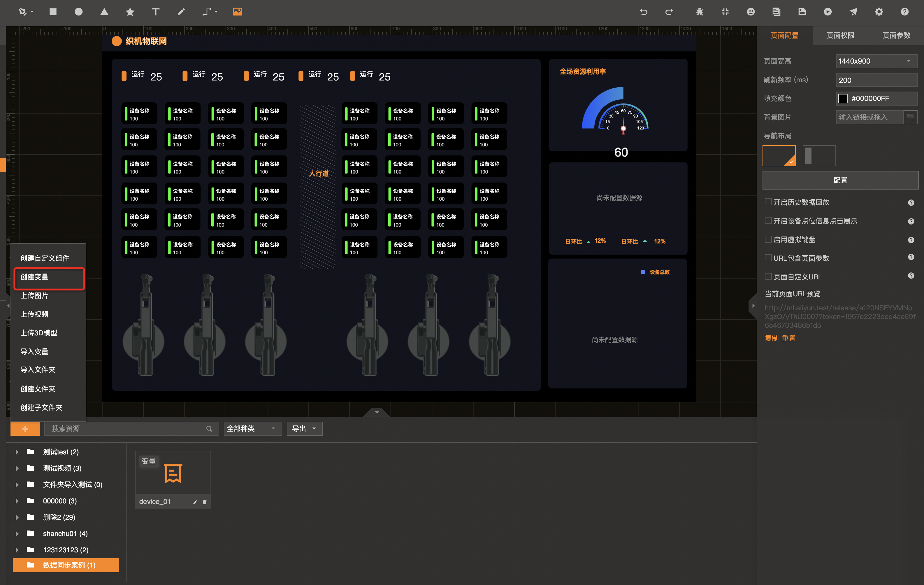This screenshot has width=924, height=585.
Task: Click the 搜索资源 search field
Action: pyautogui.click(x=131, y=429)
